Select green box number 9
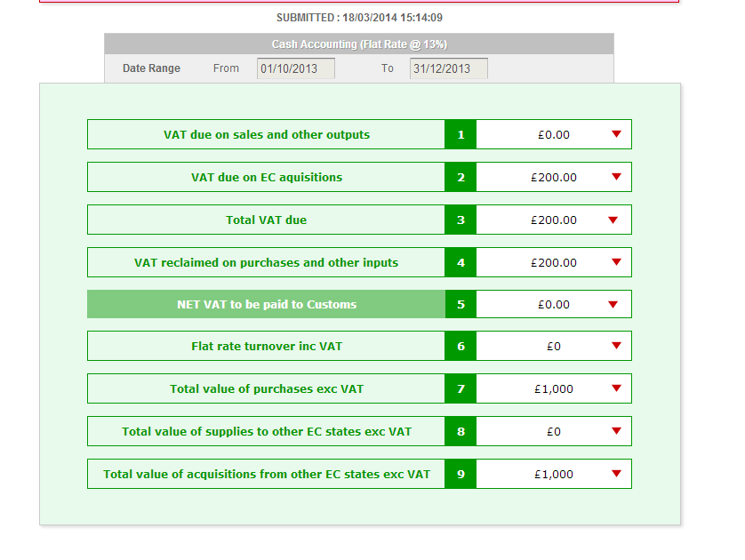The width and height of the screenshot is (745, 560). [x=461, y=474]
